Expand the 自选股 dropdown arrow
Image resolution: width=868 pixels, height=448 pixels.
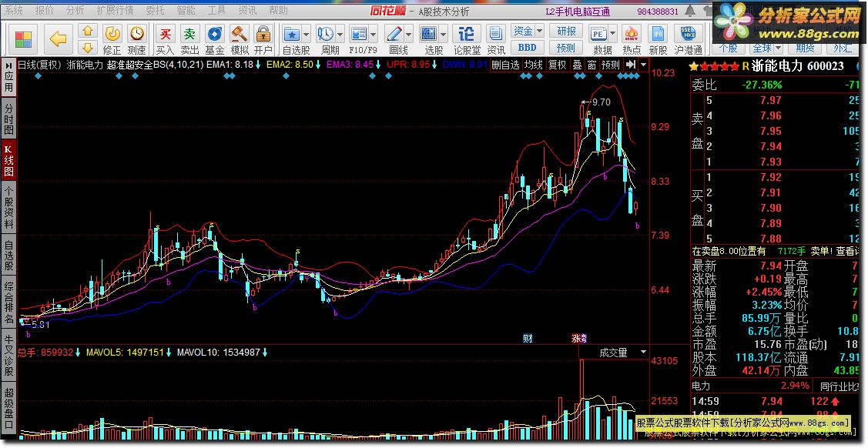(306, 35)
